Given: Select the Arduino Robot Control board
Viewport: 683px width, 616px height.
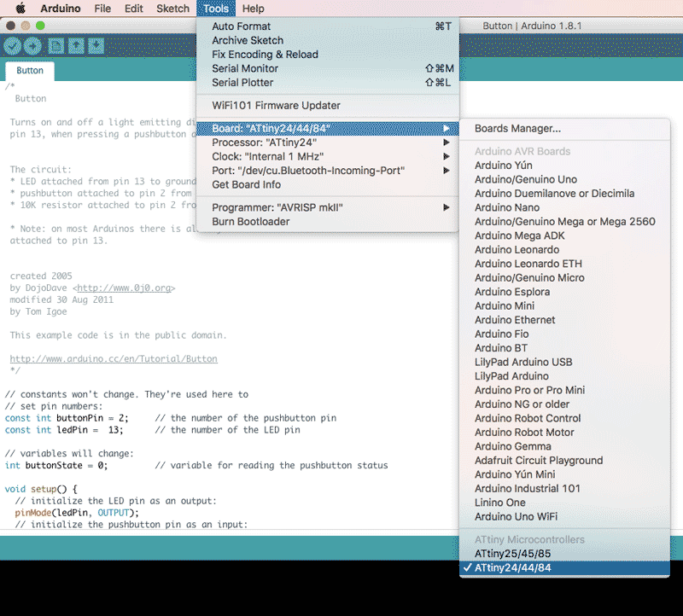Looking at the screenshot, I should [x=564, y=418].
